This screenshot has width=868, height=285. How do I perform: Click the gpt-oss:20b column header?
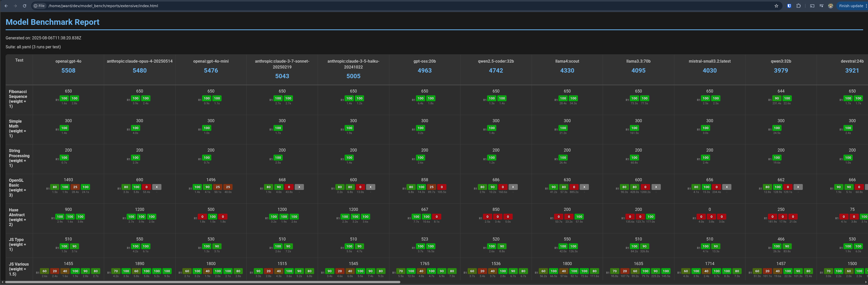click(425, 61)
